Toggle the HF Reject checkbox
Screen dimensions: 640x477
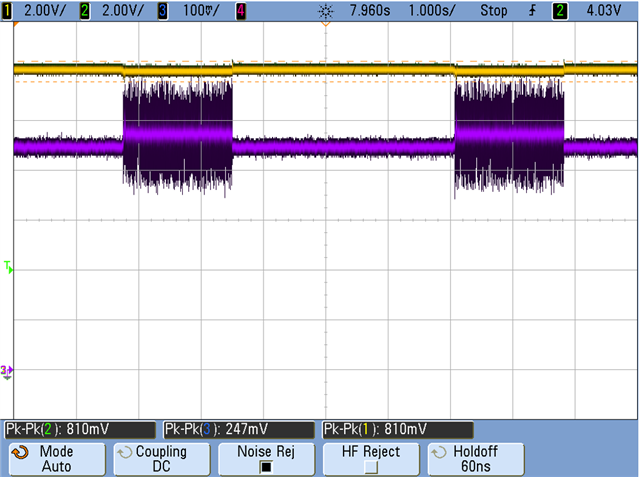click(x=371, y=466)
